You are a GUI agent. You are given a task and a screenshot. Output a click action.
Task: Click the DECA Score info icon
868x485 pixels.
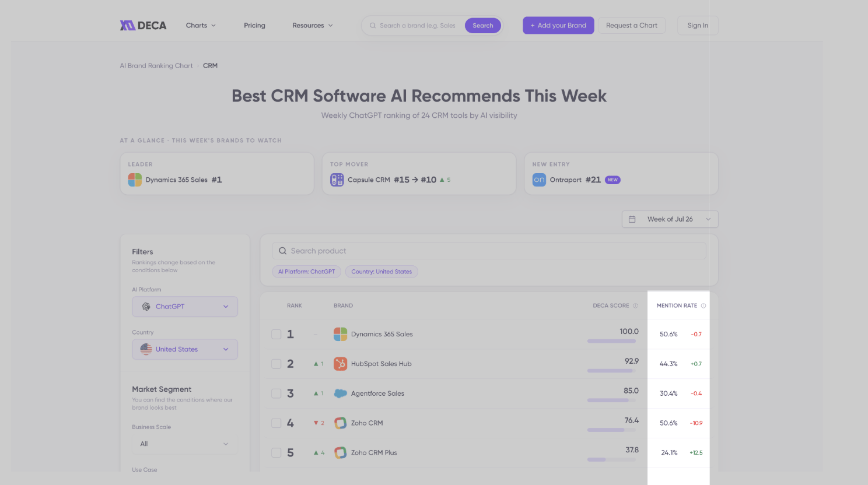(635, 305)
